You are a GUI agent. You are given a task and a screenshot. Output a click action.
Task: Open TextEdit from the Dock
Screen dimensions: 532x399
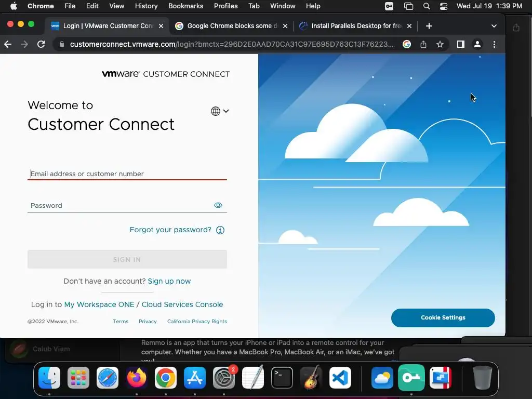253,378
